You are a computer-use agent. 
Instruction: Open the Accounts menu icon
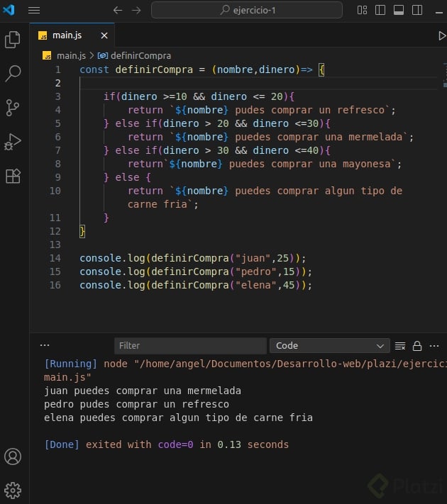click(13, 456)
